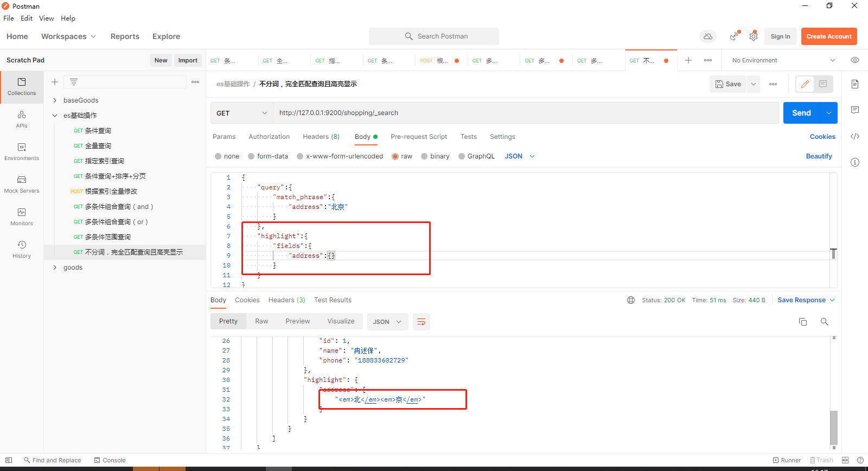
Task: Open the Cookies link
Action: pos(822,137)
